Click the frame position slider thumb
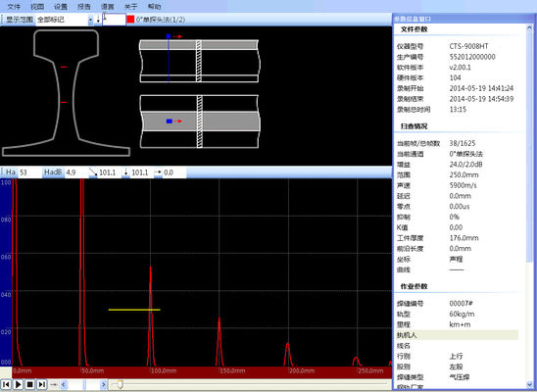537x392 pixels. coord(120,385)
